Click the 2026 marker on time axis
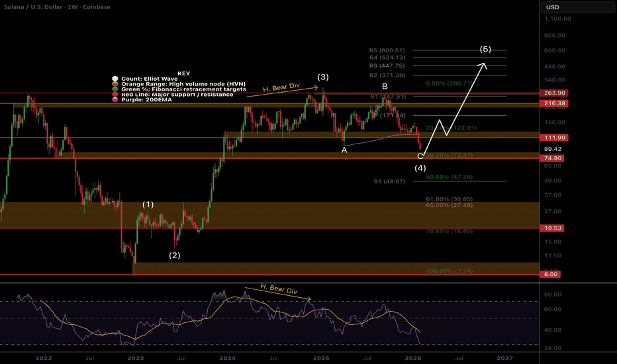 coord(412,357)
